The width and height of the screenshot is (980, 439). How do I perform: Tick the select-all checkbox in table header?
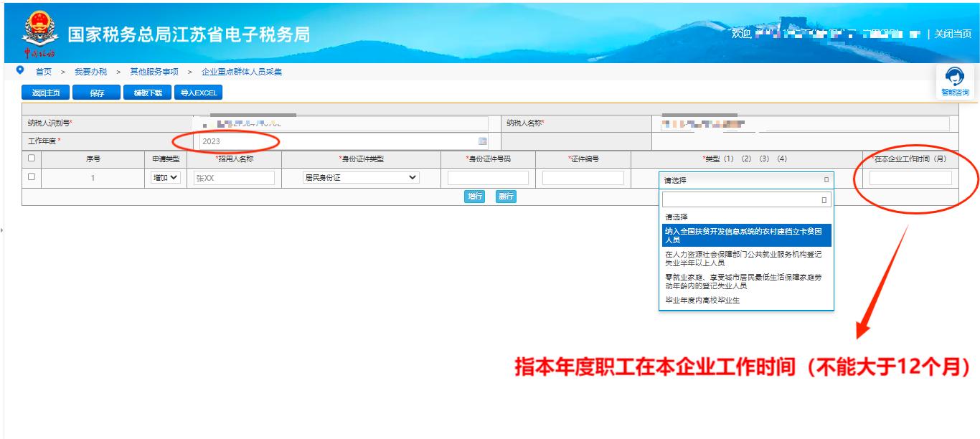(x=31, y=159)
